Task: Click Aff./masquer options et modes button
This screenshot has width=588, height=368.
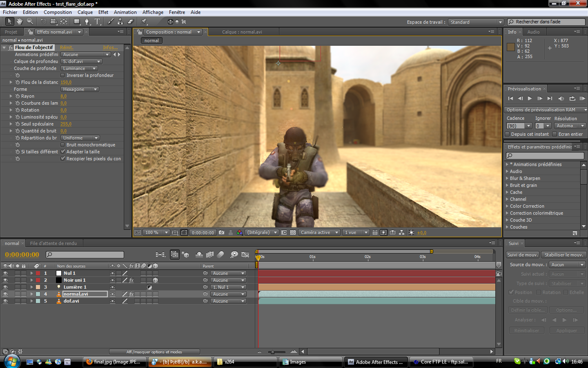Action: tap(154, 352)
